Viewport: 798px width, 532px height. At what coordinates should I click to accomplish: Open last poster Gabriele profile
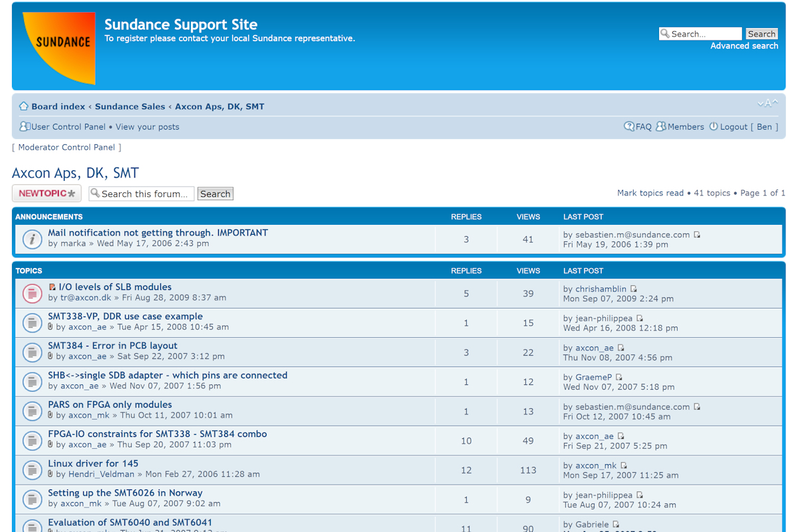[593, 525]
